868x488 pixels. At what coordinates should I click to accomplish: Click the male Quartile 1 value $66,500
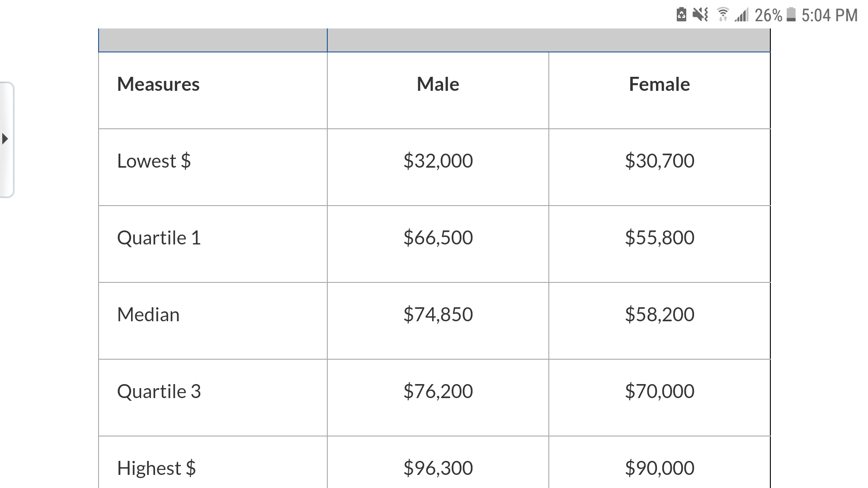coord(438,238)
